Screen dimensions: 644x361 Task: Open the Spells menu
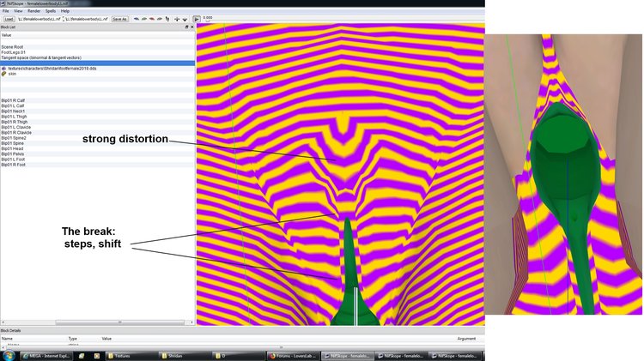(51, 11)
